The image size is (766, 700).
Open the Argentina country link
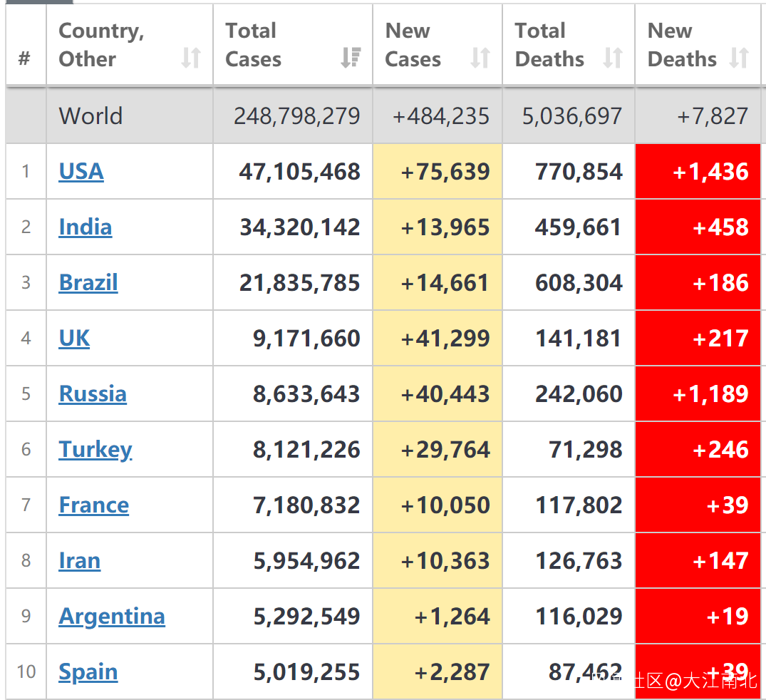[112, 617]
